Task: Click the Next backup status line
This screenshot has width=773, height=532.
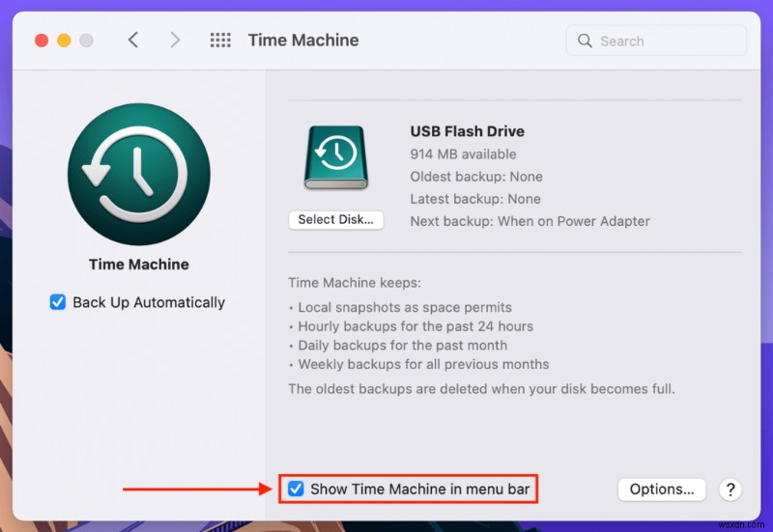Action: 530,221
